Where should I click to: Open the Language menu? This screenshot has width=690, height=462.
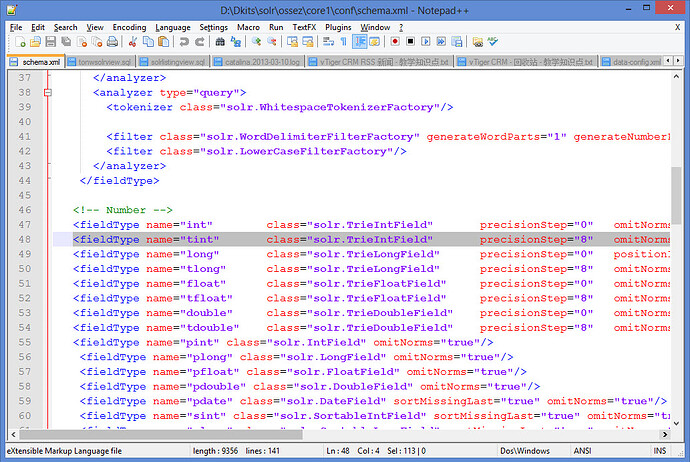coord(172,27)
